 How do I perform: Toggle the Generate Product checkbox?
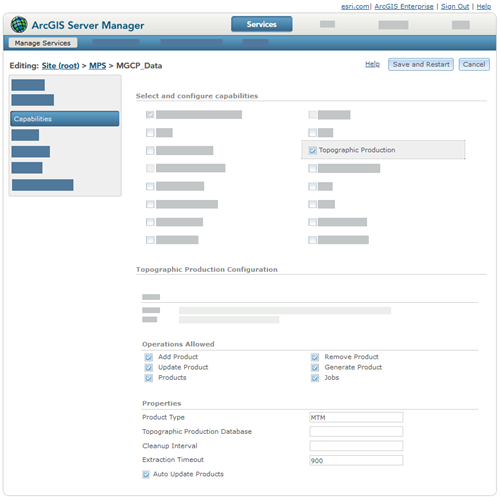point(315,368)
